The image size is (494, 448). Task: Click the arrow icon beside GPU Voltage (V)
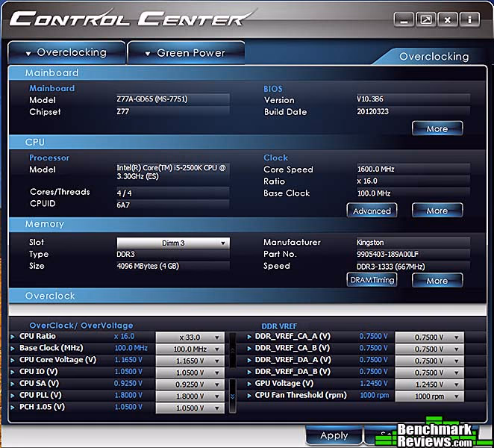click(249, 384)
